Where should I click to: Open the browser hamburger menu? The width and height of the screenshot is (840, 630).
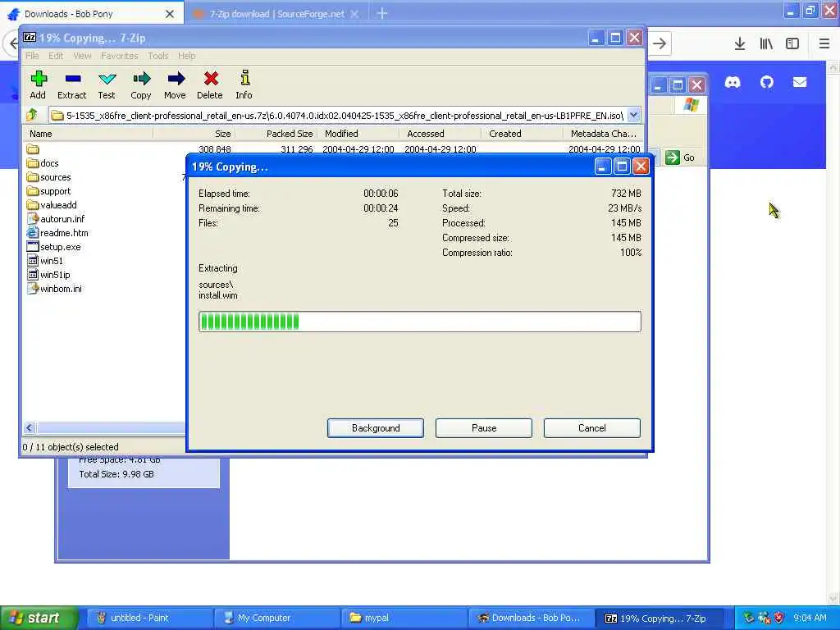[x=824, y=43]
